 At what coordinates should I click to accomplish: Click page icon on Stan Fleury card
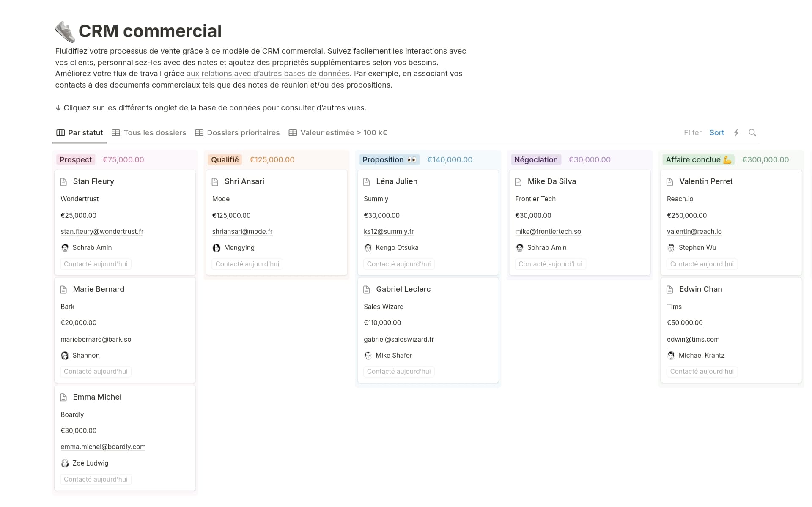(64, 182)
